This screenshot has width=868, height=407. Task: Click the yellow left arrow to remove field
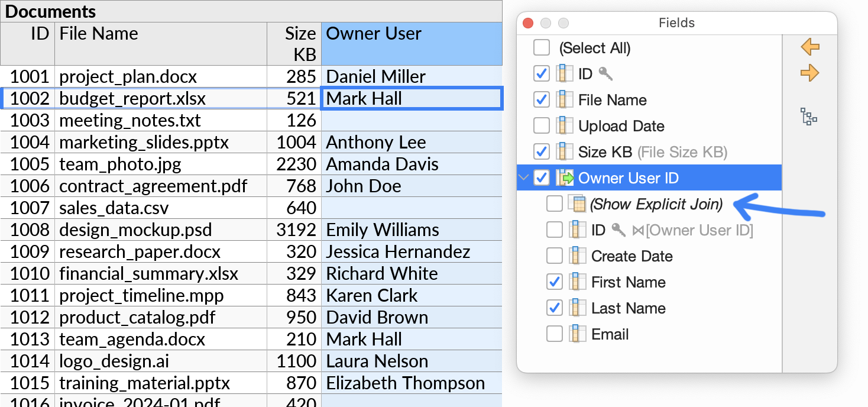tap(810, 47)
